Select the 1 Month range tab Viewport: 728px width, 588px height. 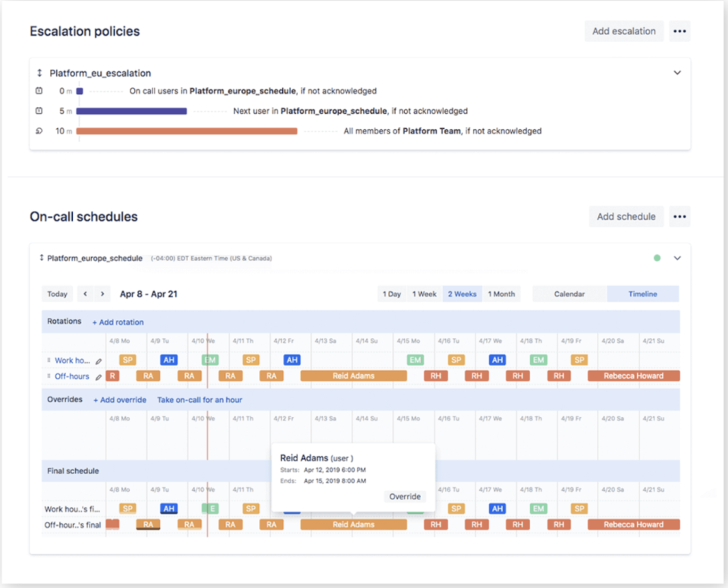pyautogui.click(x=501, y=294)
